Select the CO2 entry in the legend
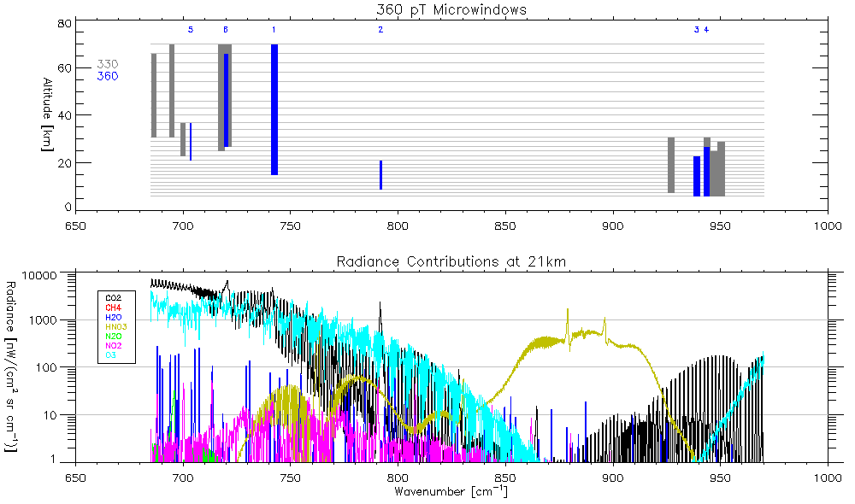This screenshot has width=855, height=504. click(x=113, y=298)
